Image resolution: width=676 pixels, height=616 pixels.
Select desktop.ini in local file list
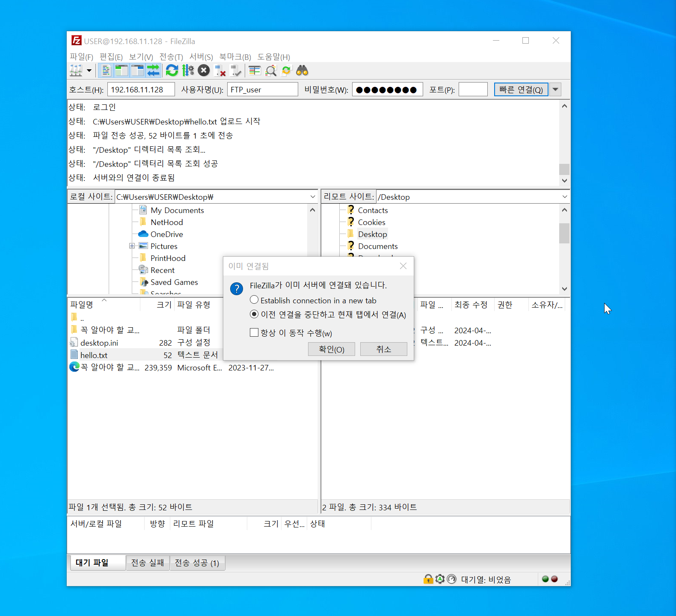point(99,343)
